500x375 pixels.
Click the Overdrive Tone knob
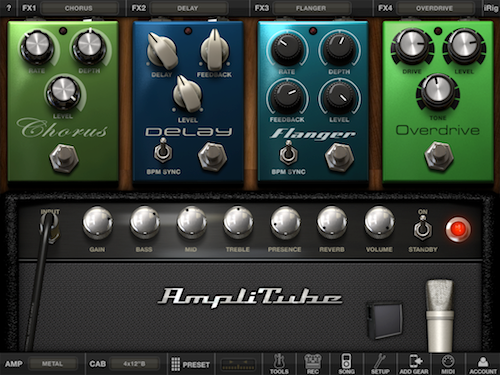point(438,92)
